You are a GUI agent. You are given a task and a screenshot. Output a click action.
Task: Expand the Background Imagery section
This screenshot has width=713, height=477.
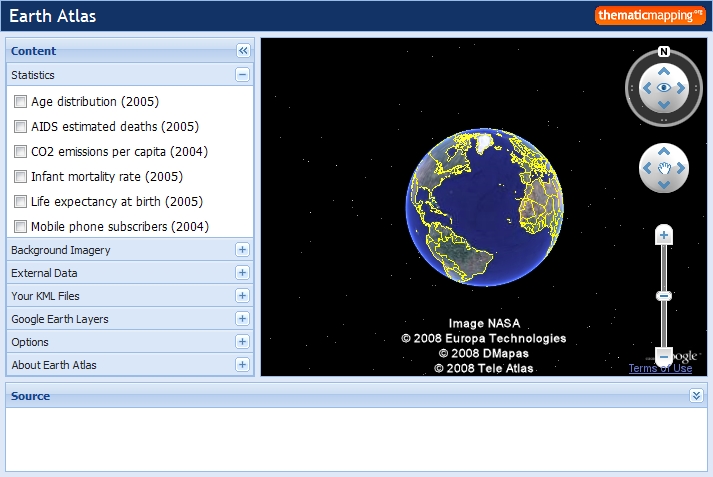point(242,250)
